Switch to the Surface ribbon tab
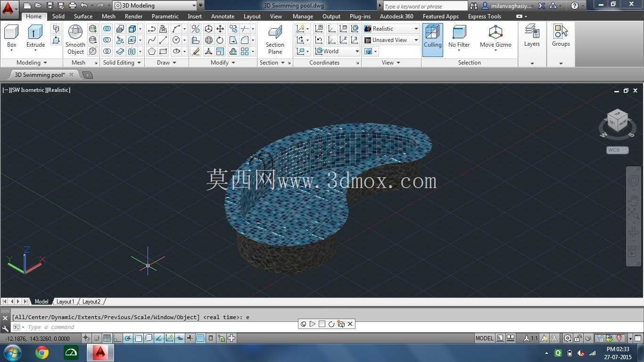 (83, 16)
